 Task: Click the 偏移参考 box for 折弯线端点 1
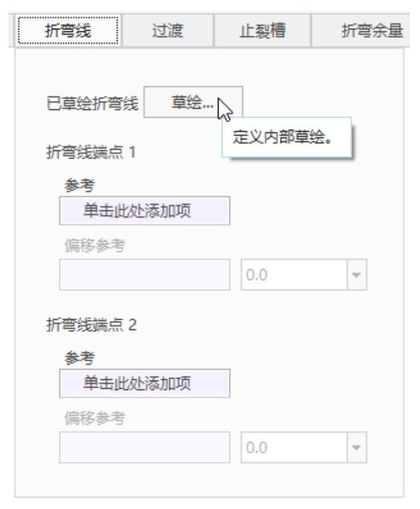point(144,276)
